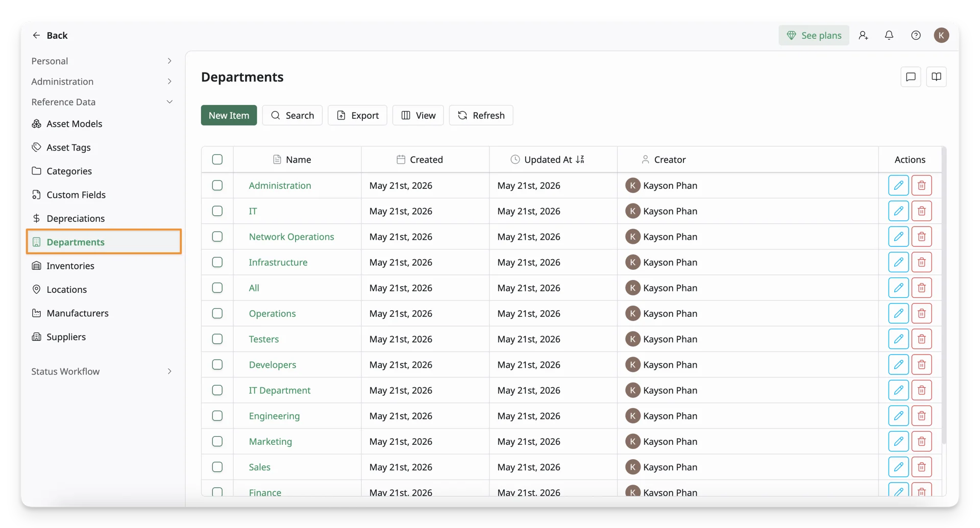The width and height of the screenshot is (980, 528).
Task: Open the notifications bell
Action: (x=889, y=35)
